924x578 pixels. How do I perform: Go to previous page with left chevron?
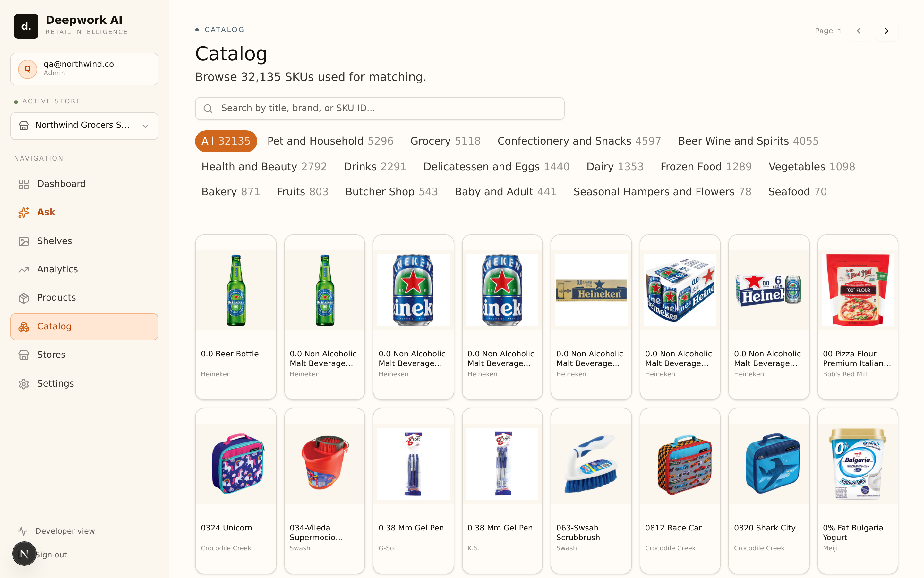pyautogui.click(x=858, y=31)
